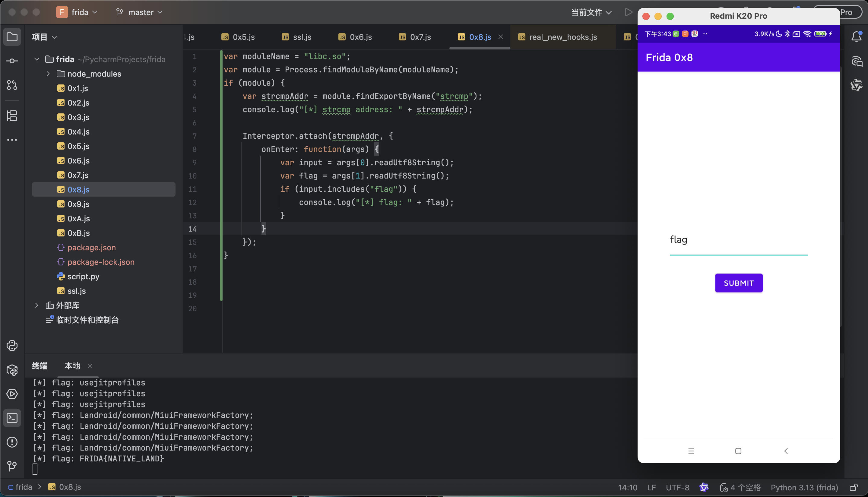Click the AI status icon in status bar
The height and width of the screenshot is (497, 868).
704,487
